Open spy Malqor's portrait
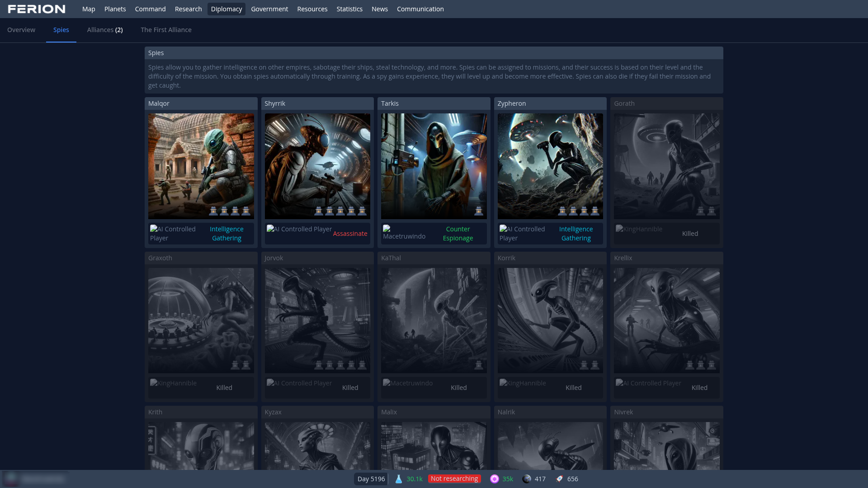 [x=201, y=166]
